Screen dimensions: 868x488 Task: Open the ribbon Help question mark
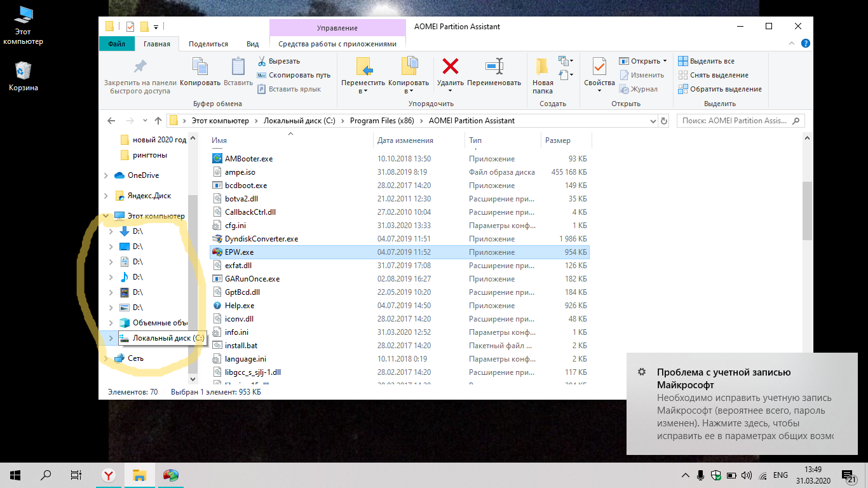[x=805, y=44]
